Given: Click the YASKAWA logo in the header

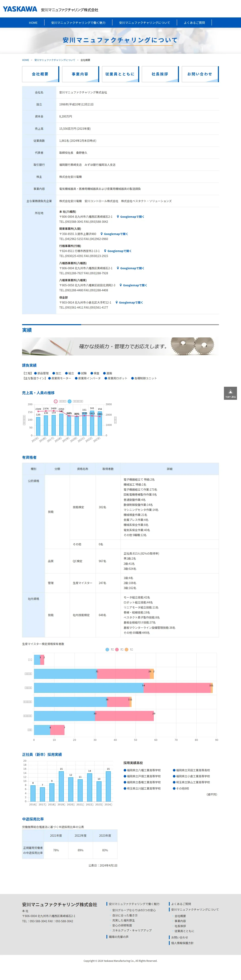Looking at the screenshot, I should (20, 9).
